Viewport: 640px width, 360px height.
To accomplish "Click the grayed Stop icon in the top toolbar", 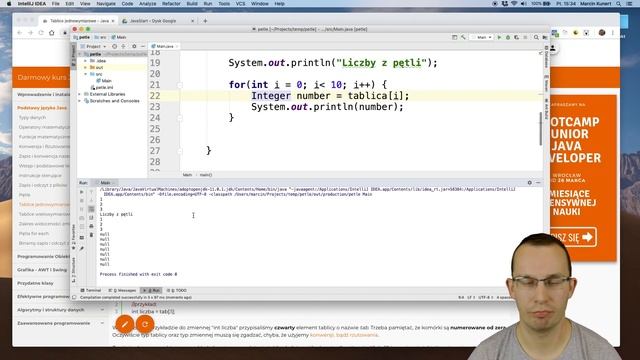I will coord(525,37).
